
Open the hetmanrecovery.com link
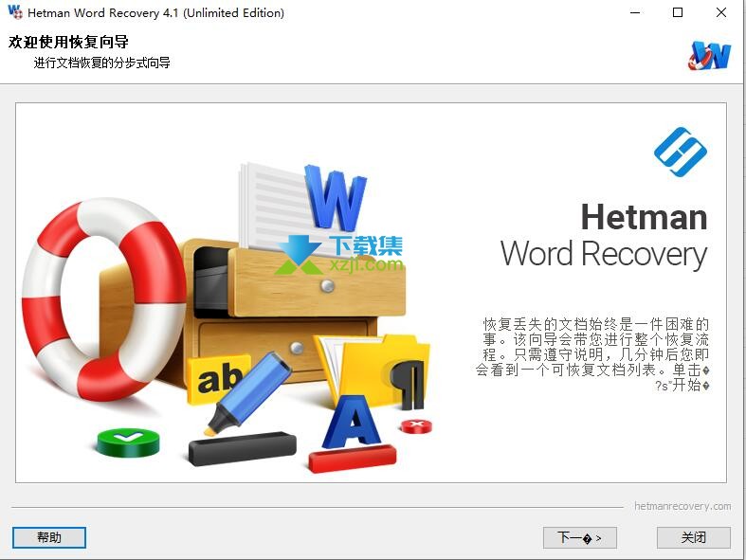coord(682,506)
